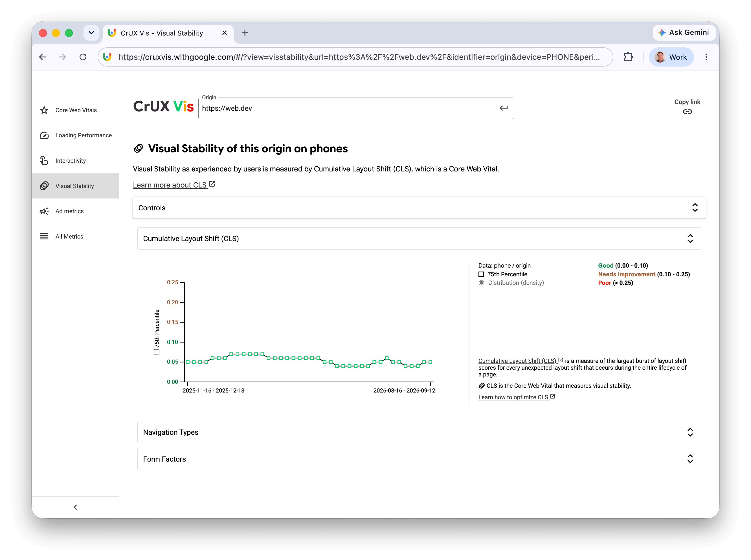751x560 pixels.
Task: Open Core Web Vitals star icon
Action: tap(44, 110)
